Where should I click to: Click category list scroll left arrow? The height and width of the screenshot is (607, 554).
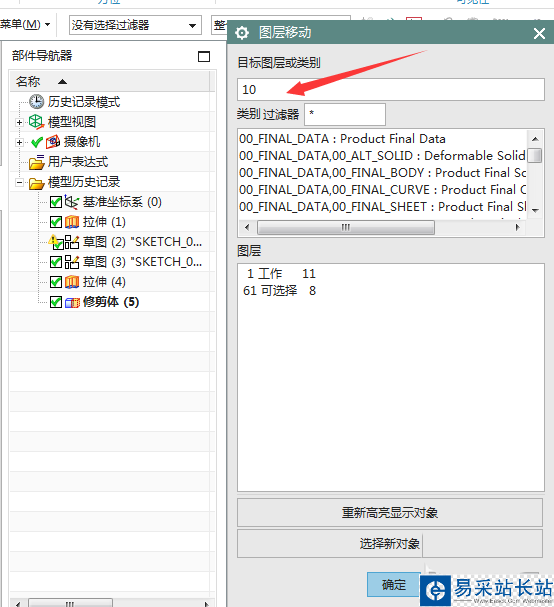pyautogui.click(x=247, y=227)
